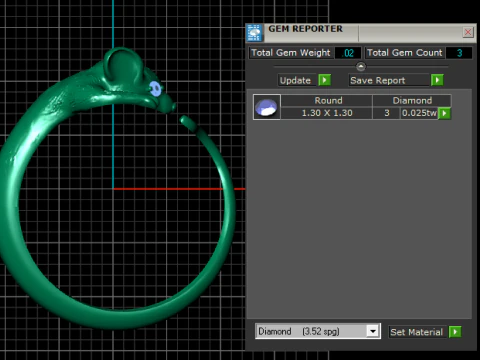Click green arrow beside 0.025tw
The width and height of the screenshot is (480, 360).
click(444, 113)
